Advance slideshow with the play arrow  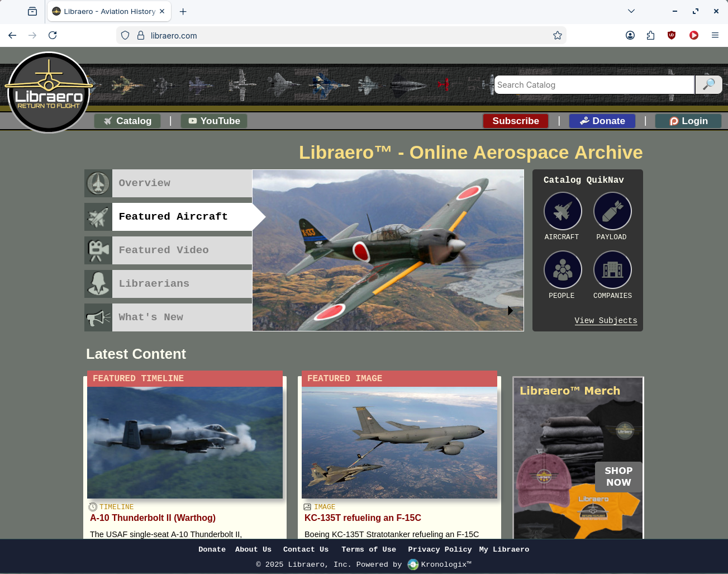[x=510, y=311]
